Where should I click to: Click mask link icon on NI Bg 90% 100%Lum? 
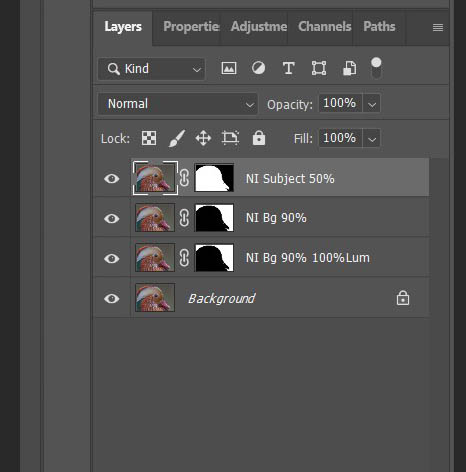coord(184,258)
